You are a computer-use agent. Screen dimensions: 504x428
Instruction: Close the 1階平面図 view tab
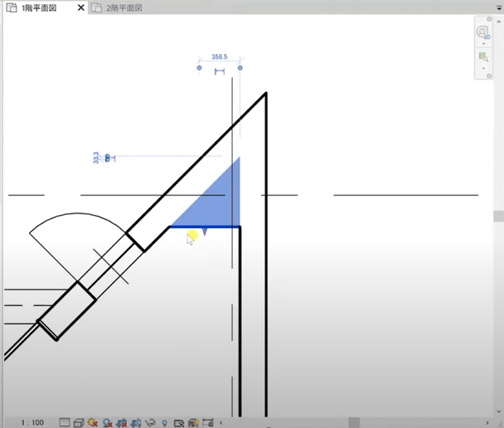coord(80,7)
